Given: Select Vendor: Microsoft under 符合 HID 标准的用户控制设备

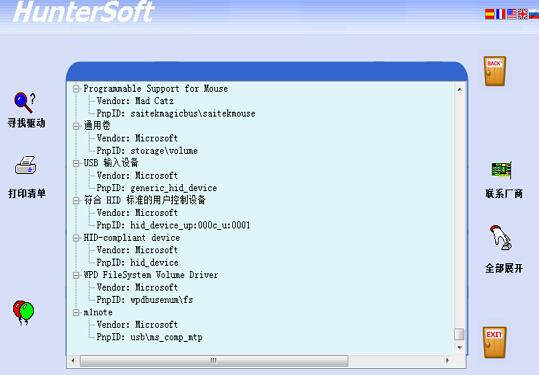Looking at the screenshot, I should 137,213.
